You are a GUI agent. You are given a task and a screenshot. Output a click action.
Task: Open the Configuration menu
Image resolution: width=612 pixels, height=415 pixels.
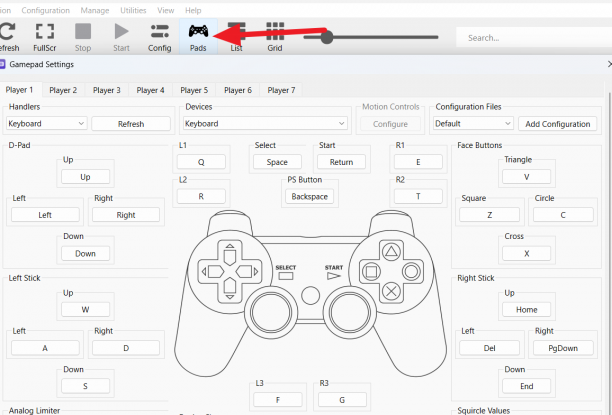click(x=45, y=11)
